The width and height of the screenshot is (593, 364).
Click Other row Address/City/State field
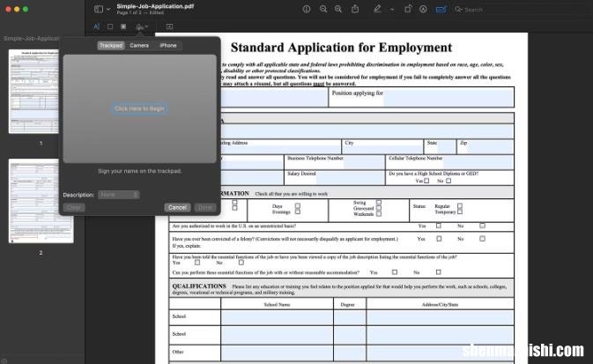coord(441,353)
